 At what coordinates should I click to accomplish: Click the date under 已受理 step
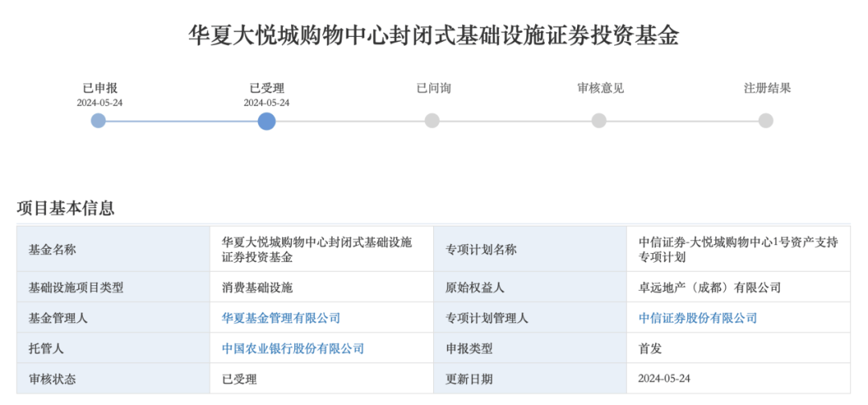[x=266, y=102]
